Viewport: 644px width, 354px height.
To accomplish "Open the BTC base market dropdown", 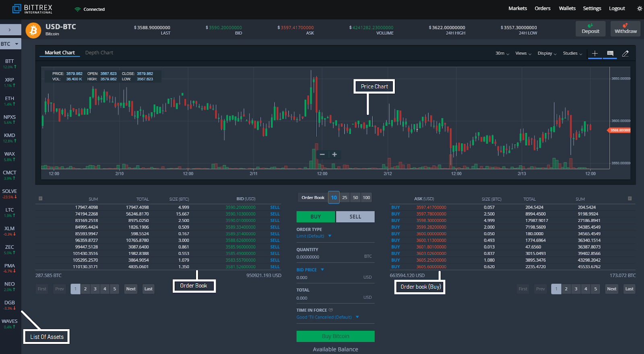I will (x=10, y=44).
